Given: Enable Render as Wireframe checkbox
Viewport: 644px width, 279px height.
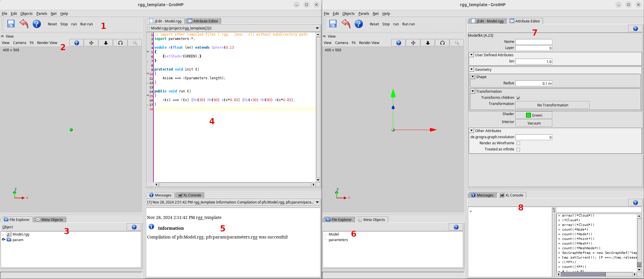Looking at the screenshot, I should click(x=518, y=143).
